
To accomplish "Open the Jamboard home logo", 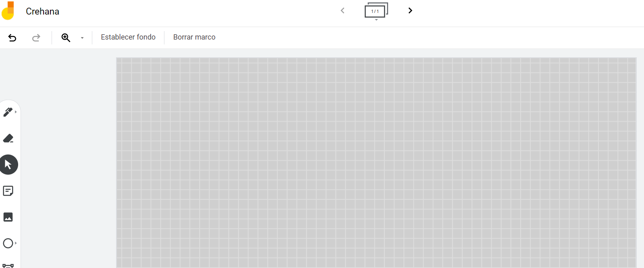I will pyautogui.click(x=8, y=11).
